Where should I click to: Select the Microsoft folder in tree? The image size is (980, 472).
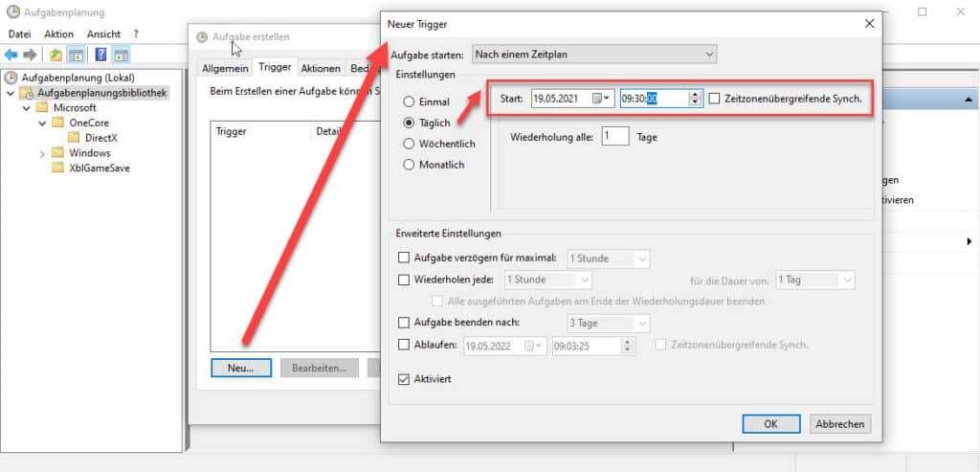[75, 107]
